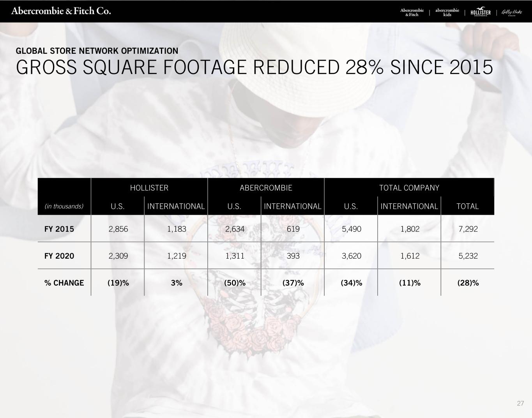Click the 5,232 total cell for FY 2020
The width and height of the screenshot is (532, 418).
(x=468, y=256)
